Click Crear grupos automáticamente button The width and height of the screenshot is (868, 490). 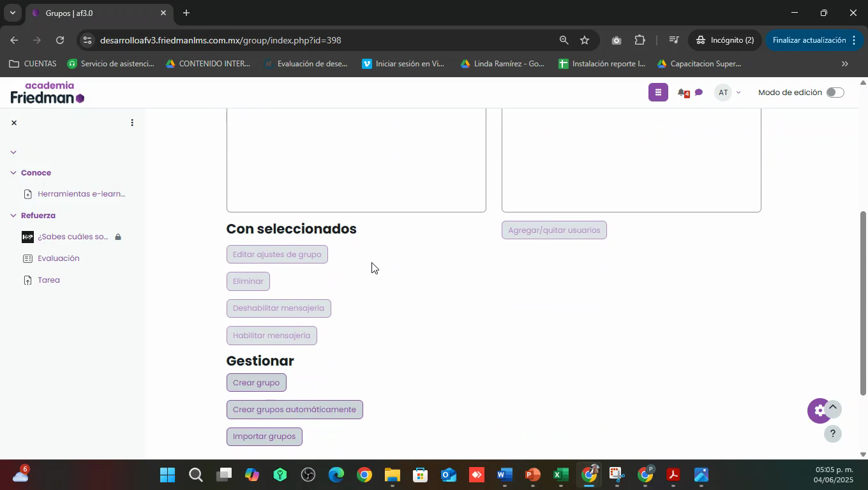click(294, 410)
